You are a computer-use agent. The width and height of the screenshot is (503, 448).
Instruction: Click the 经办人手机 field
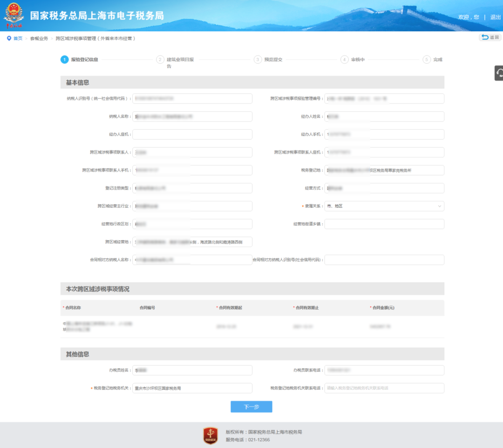(x=384, y=135)
